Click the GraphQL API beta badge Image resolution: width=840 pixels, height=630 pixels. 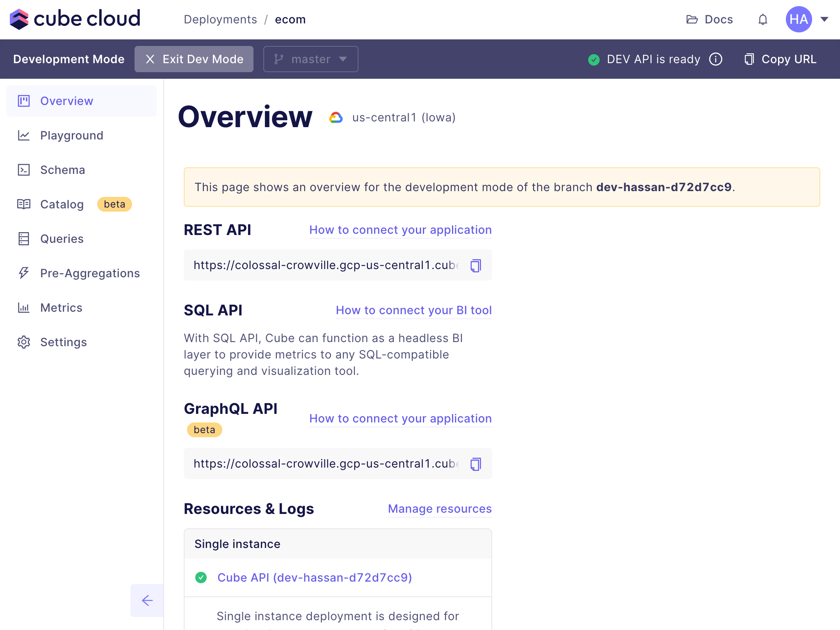pyautogui.click(x=204, y=430)
